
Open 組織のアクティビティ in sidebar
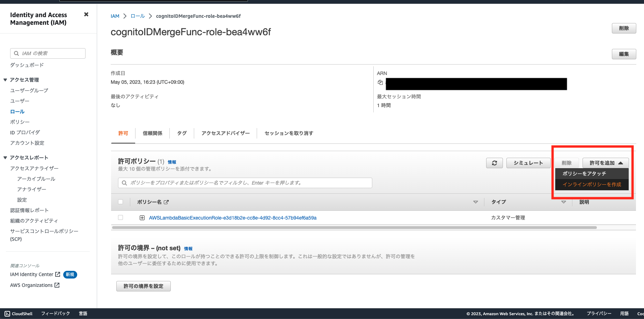pyautogui.click(x=34, y=221)
